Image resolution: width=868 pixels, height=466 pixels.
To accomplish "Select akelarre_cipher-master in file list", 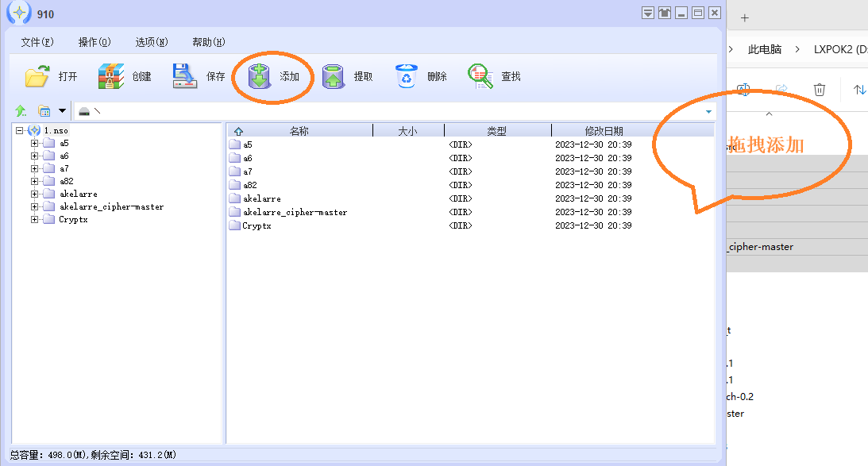I will [x=295, y=212].
